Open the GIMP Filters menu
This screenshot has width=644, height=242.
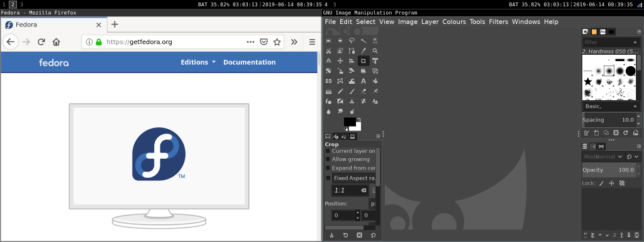pos(498,22)
